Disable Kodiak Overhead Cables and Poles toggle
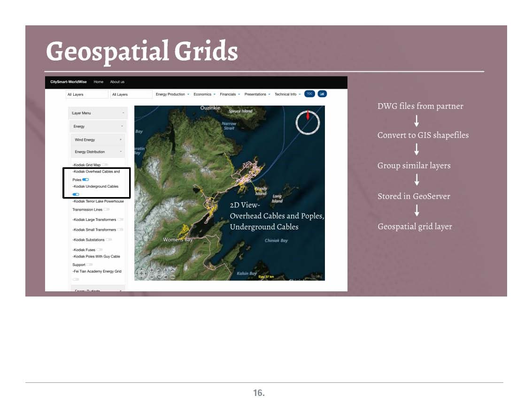The width and height of the screenshot is (532, 411). coord(85,180)
